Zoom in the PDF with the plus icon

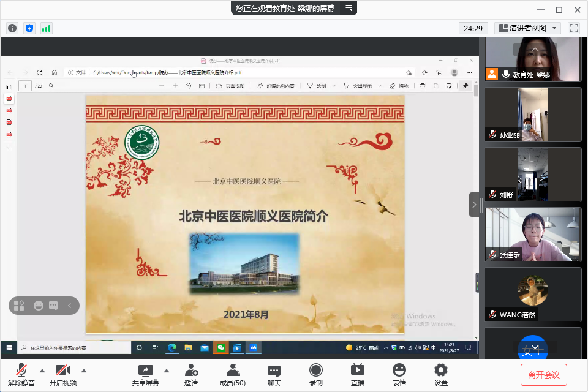point(175,86)
